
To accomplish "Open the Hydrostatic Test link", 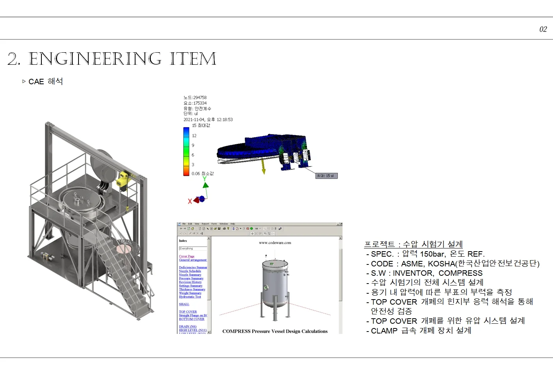I will pyautogui.click(x=190, y=297).
